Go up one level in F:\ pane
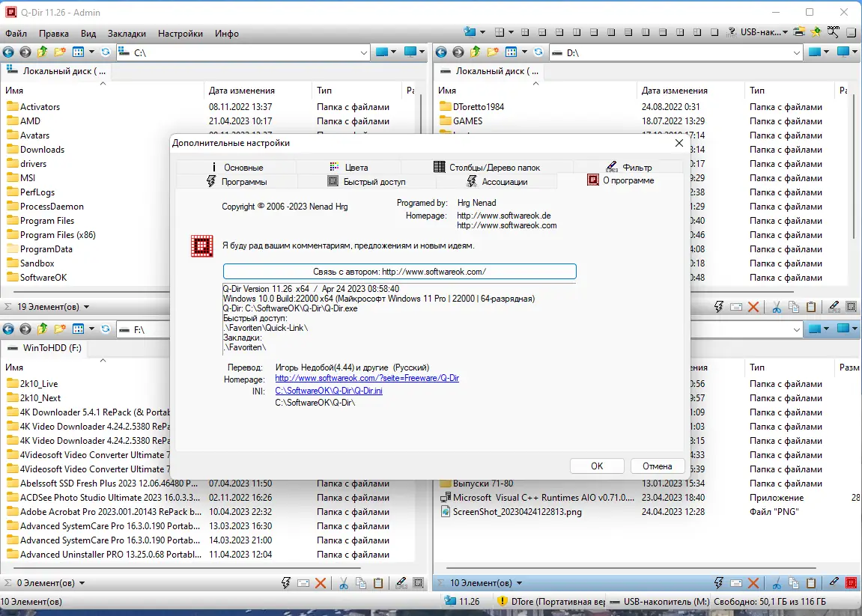Image resolution: width=862 pixels, height=616 pixels. click(43, 329)
